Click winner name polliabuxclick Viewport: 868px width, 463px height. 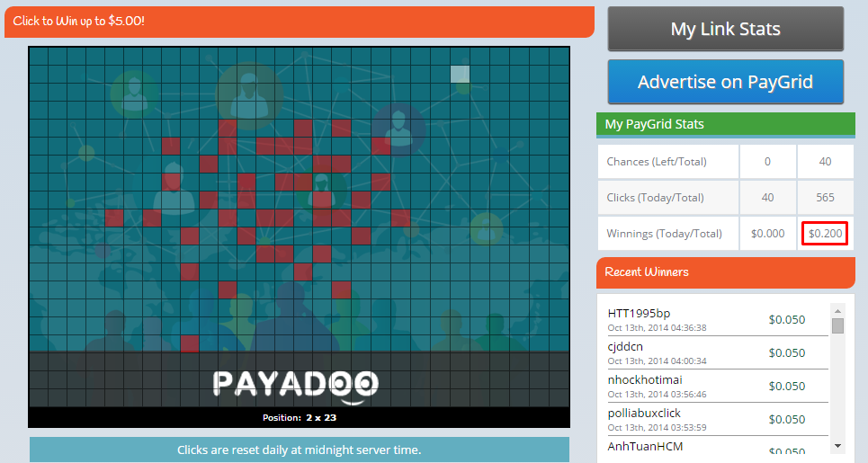point(644,414)
